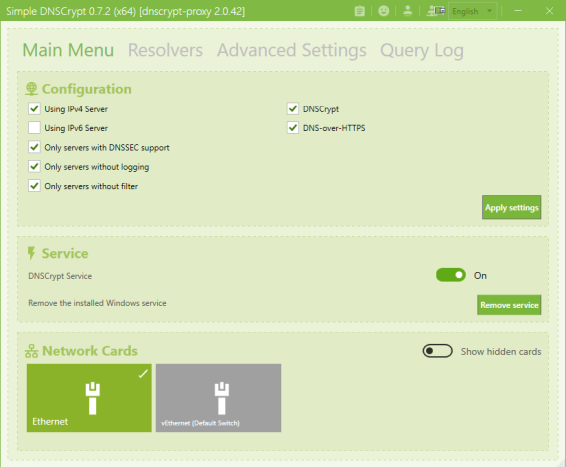Select the Ethernet network card tile

click(89, 398)
